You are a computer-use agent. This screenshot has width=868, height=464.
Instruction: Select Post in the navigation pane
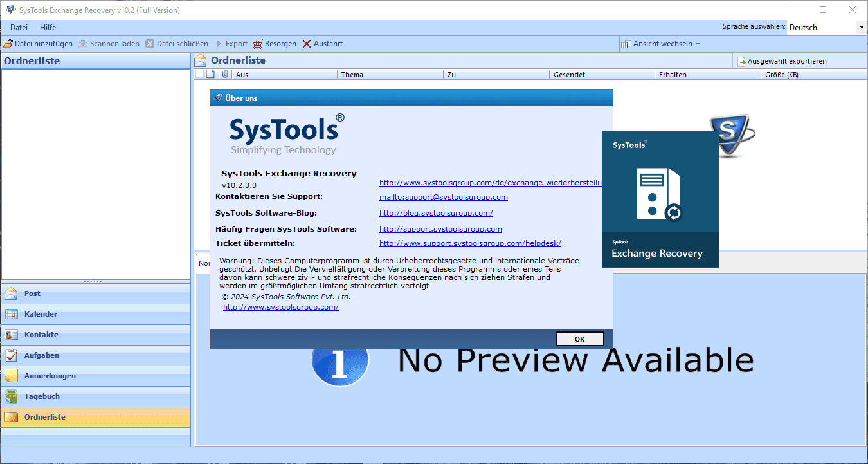coord(96,293)
